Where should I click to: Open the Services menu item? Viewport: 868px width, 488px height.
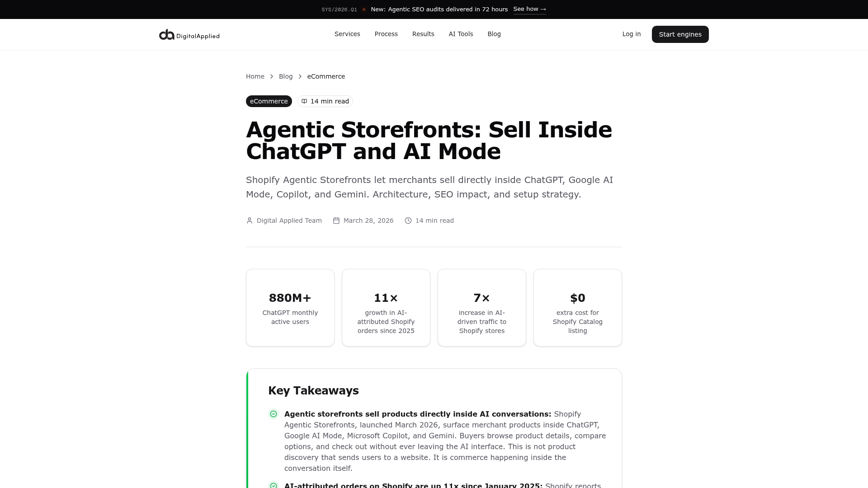(x=347, y=34)
